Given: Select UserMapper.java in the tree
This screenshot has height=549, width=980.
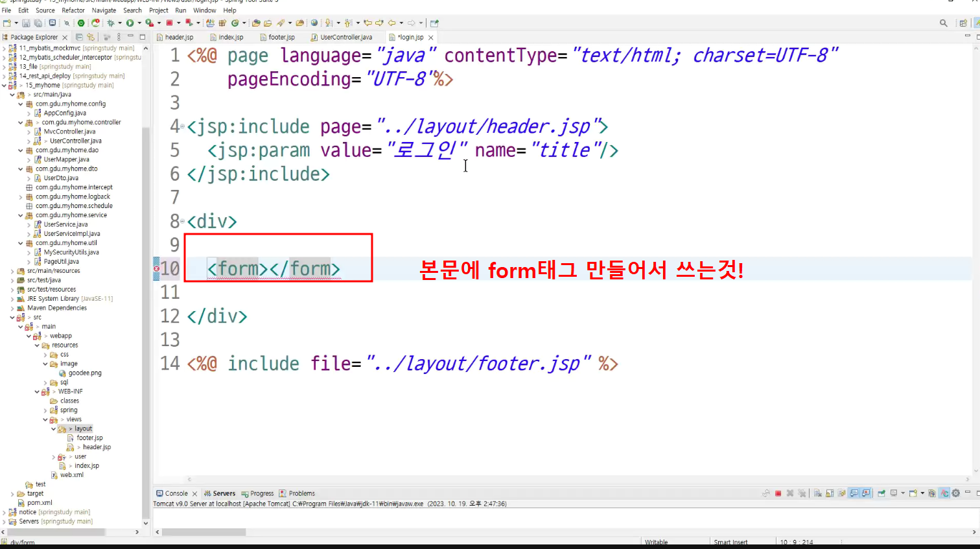Looking at the screenshot, I should (66, 159).
